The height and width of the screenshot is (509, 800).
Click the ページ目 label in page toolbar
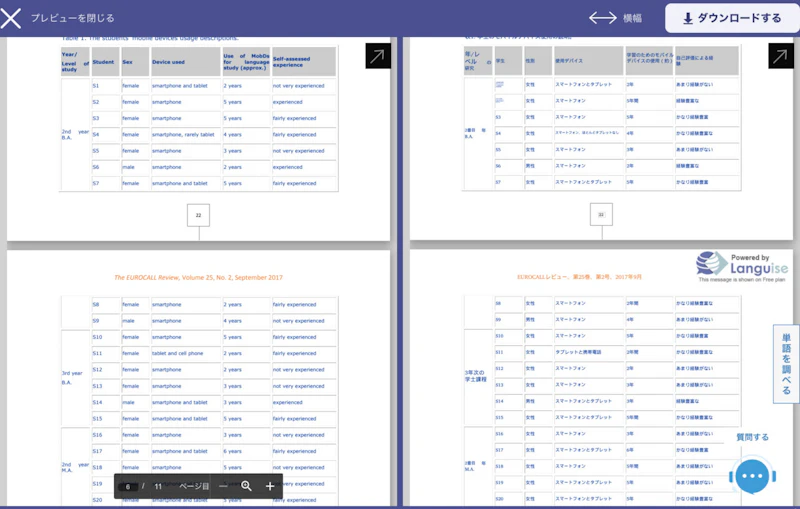tap(194, 487)
